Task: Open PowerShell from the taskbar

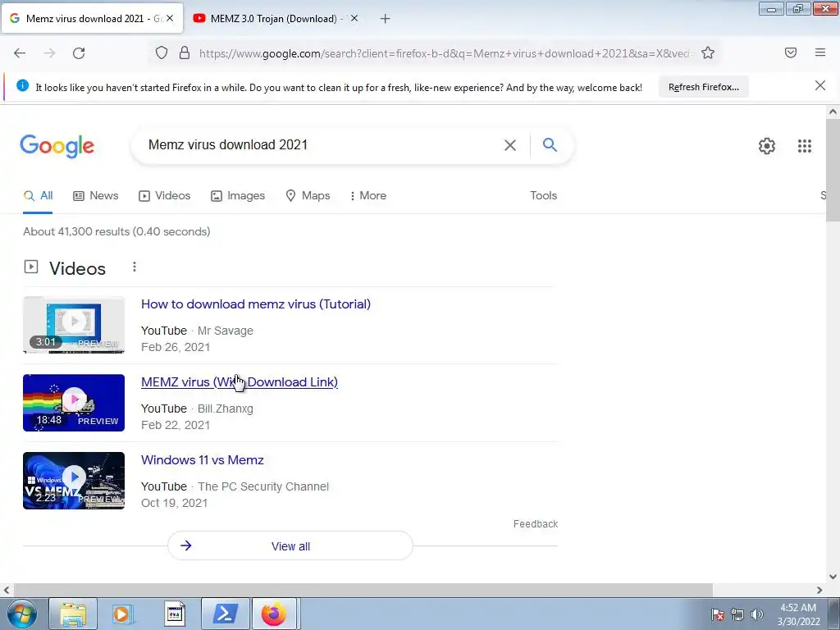Action: (226, 614)
